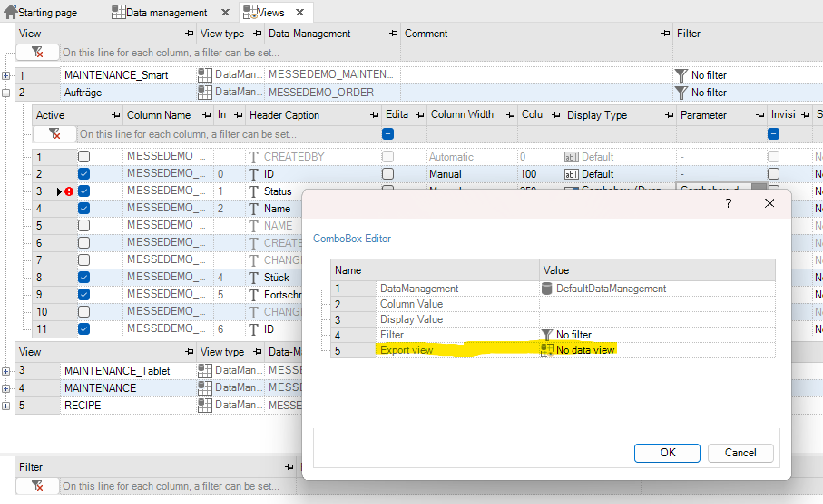Pin the Column Name header

coord(206,115)
